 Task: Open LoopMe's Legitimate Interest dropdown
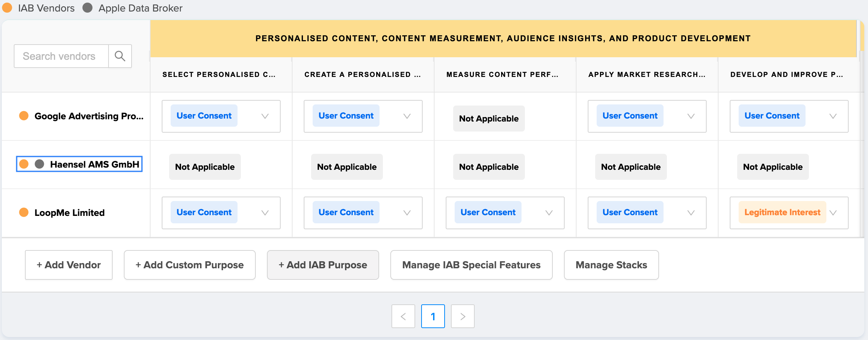coord(789,213)
